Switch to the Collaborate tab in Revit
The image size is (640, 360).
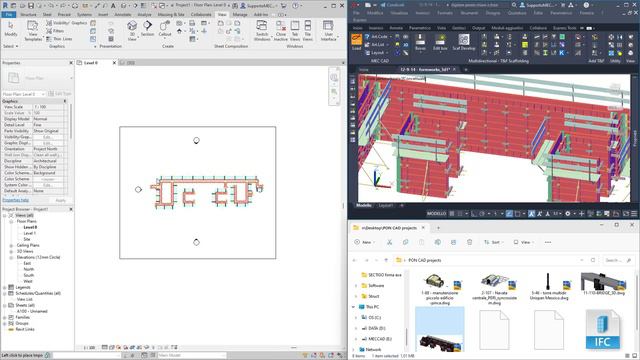(x=201, y=14)
